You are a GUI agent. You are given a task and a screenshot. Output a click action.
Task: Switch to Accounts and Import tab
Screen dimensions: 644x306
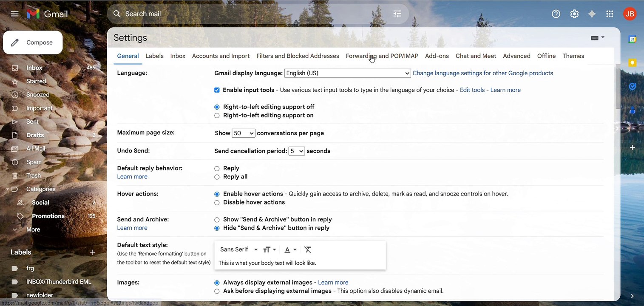[x=221, y=56]
